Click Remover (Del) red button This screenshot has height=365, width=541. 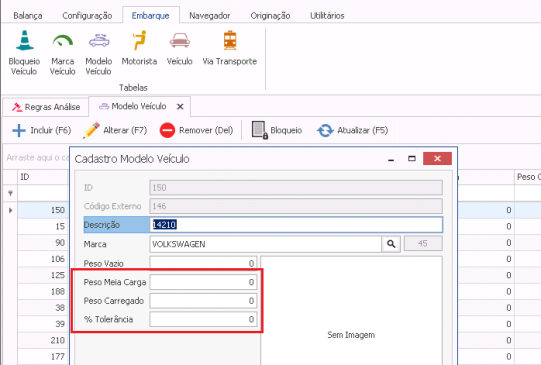coord(196,130)
